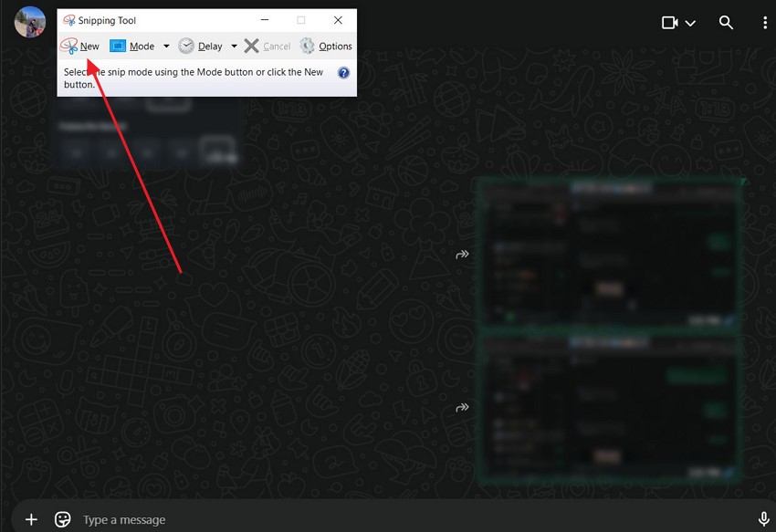Screen dimensions: 776x532
Task: Open the upper blurred image thumbnail
Action: click(x=609, y=253)
